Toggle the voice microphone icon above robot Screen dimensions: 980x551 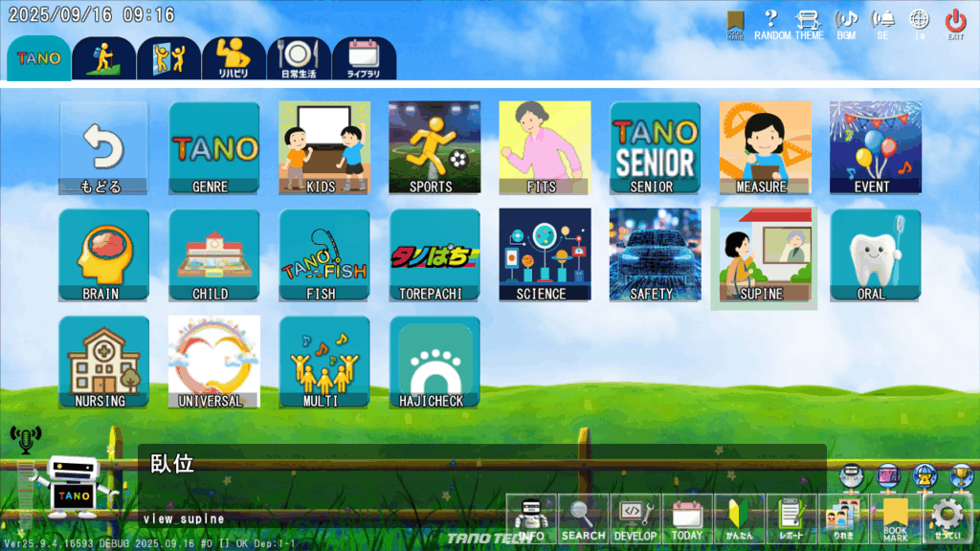(x=26, y=439)
